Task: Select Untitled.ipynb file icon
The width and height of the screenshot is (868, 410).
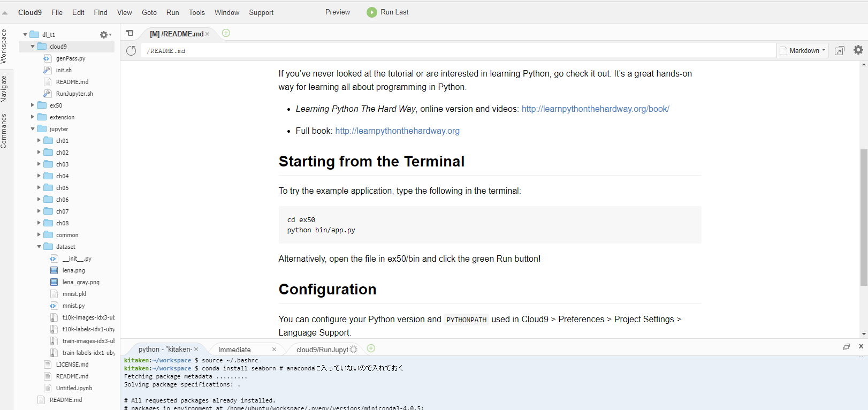Action: 47,388
